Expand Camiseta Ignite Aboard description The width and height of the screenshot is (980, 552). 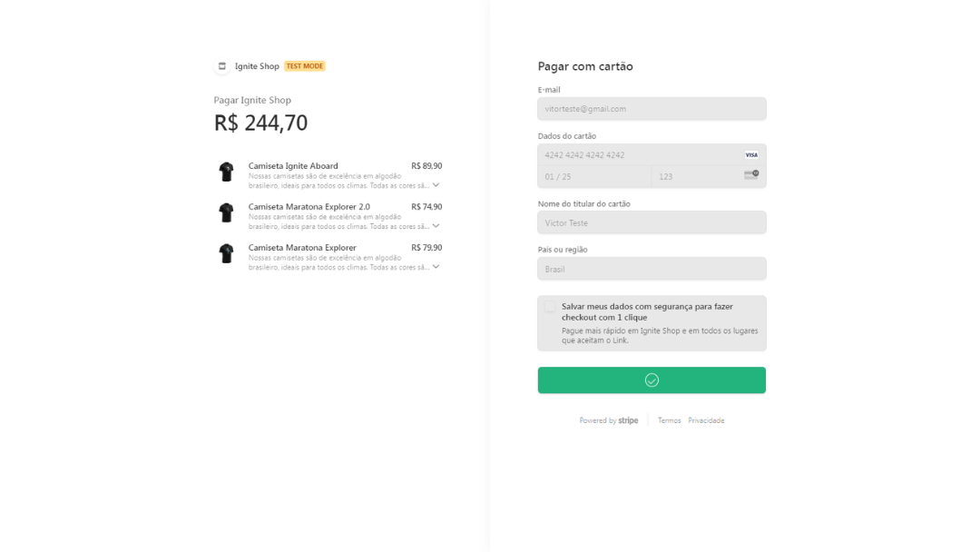[436, 185]
